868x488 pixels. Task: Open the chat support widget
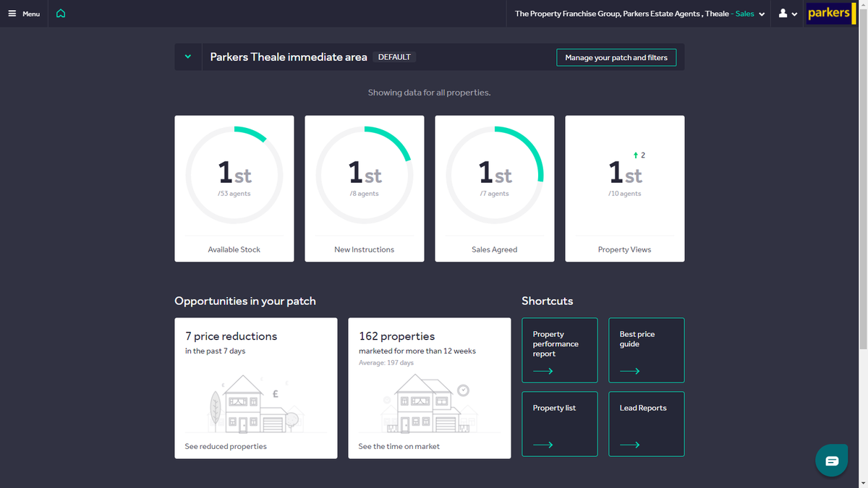[x=832, y=461]
